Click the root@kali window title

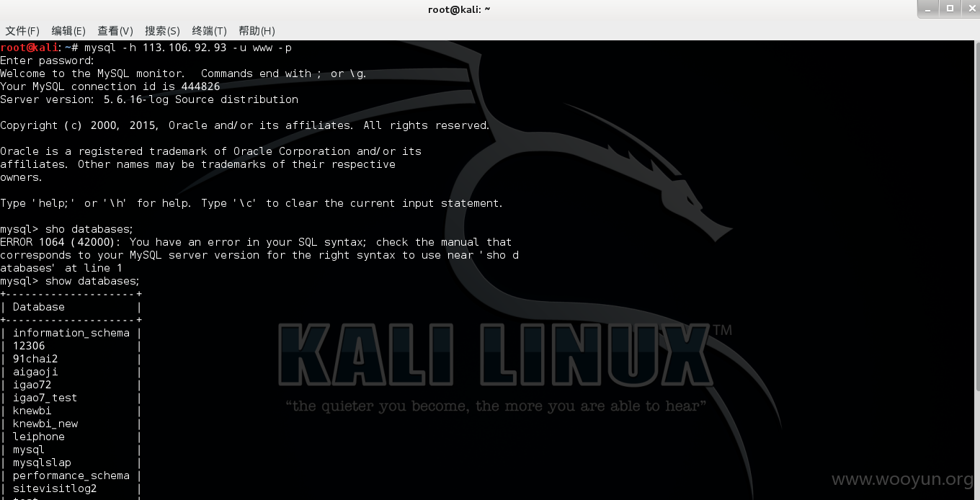[x=458, y=9]
